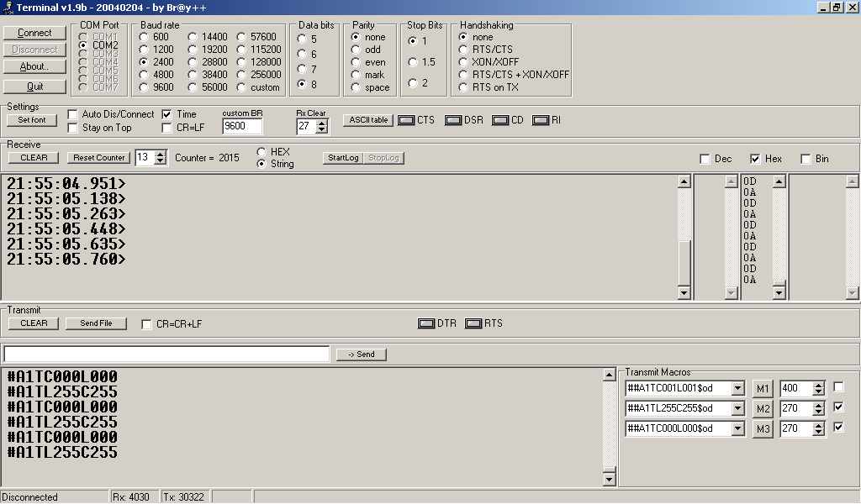Increase the Rx Clear spinner value
Screen dimensions: 861x504
pyautogui.click(x=322, y=122)
